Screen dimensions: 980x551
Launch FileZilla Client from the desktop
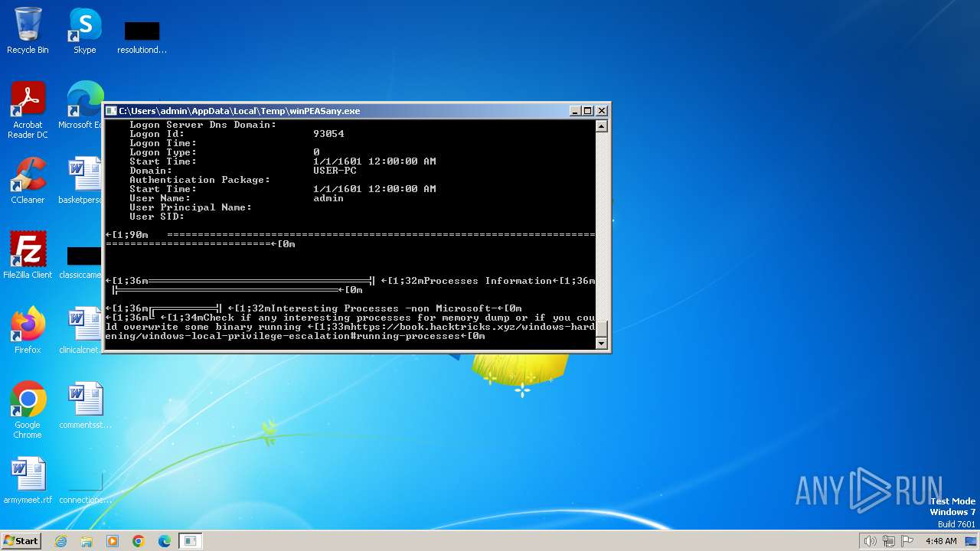click(x=28, y=255)
